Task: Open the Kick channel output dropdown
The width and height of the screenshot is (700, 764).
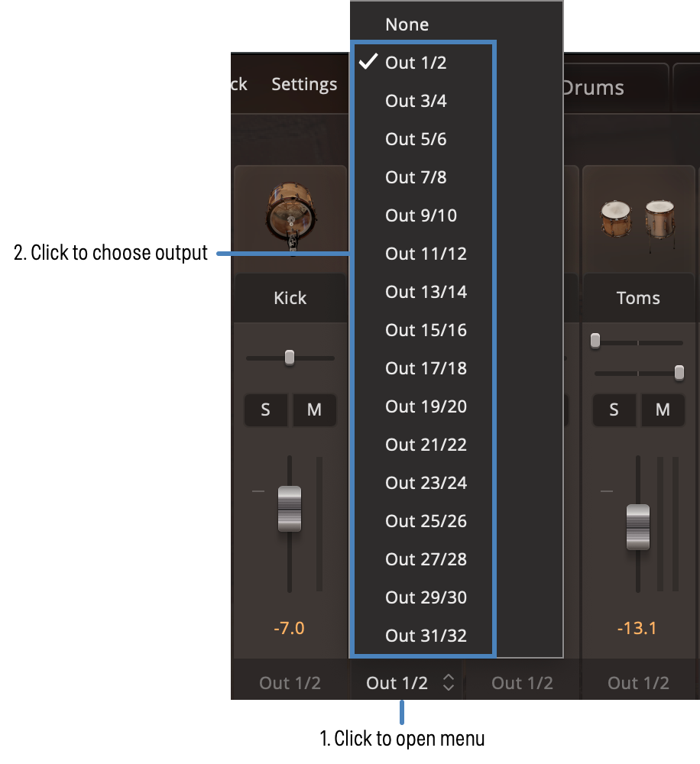Action: (290, 683)
